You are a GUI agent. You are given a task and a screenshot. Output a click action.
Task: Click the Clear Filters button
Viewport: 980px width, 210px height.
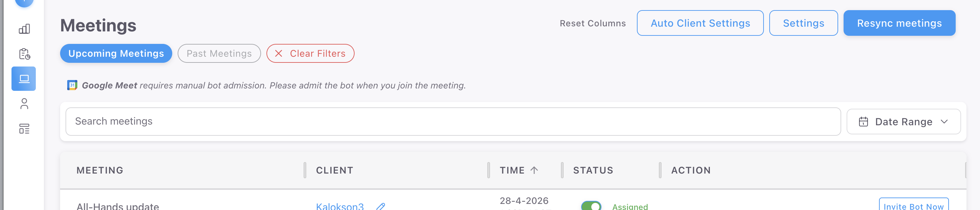coord(310,54)
